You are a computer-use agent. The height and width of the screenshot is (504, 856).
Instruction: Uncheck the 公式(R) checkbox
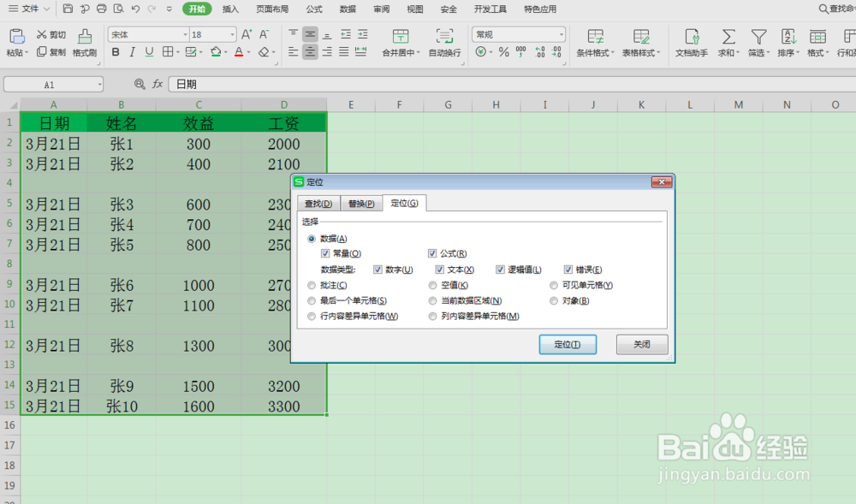pos(432,253)
